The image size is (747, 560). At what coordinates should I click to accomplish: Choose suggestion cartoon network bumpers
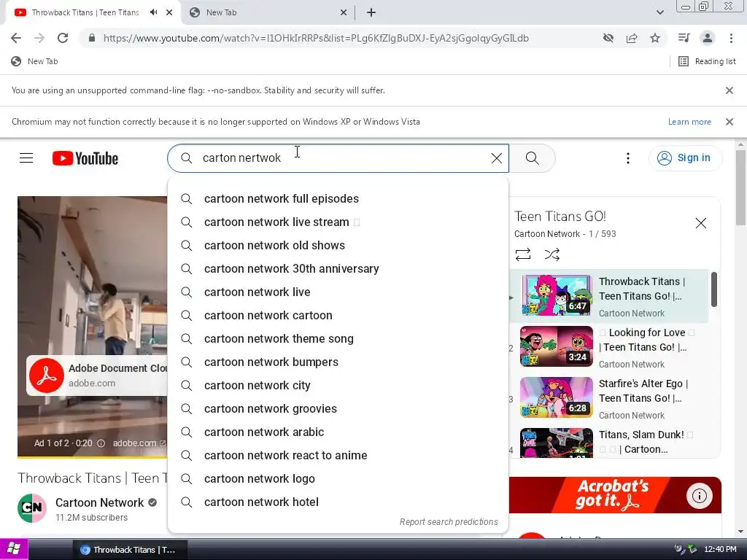point(338,362)
